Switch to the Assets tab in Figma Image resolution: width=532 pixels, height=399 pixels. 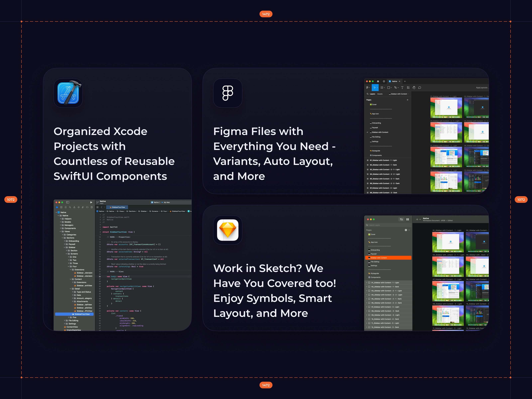click(x=380, y=94)
